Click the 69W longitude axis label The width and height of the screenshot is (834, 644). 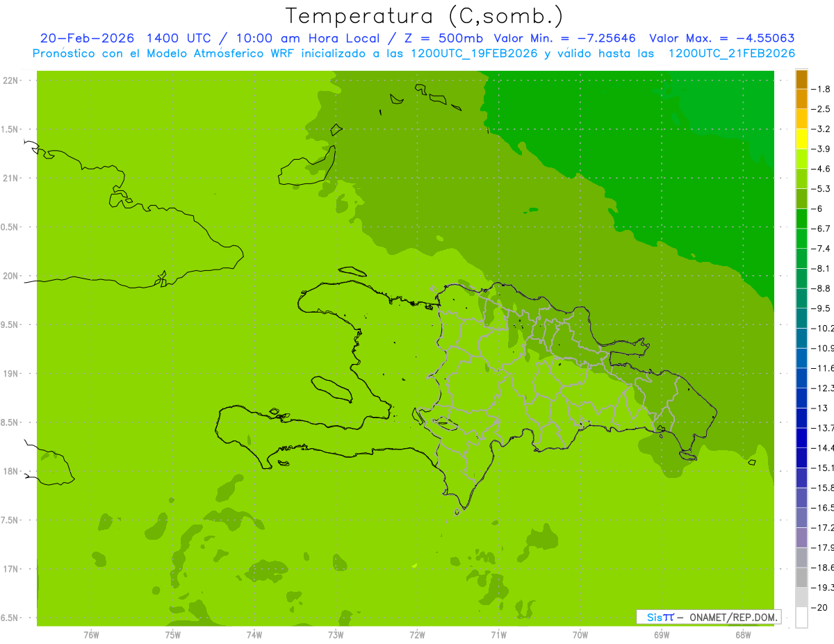click(x=662, y=635)
